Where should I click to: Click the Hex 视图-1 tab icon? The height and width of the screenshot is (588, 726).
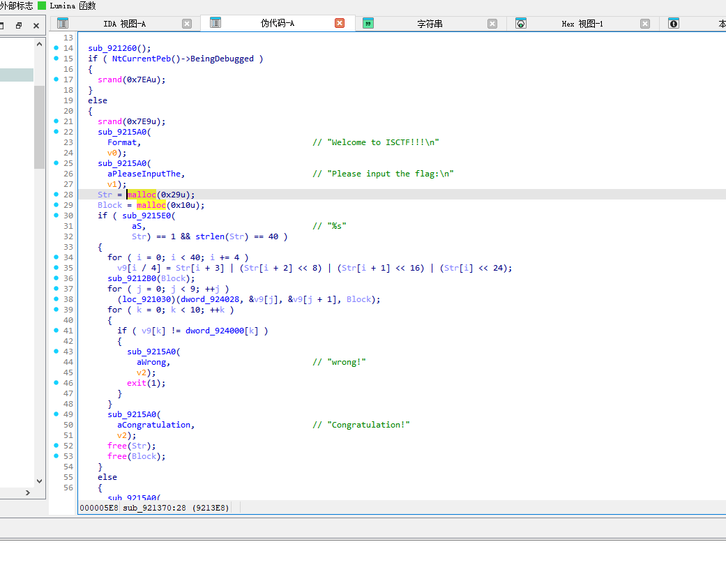[521, 23]
